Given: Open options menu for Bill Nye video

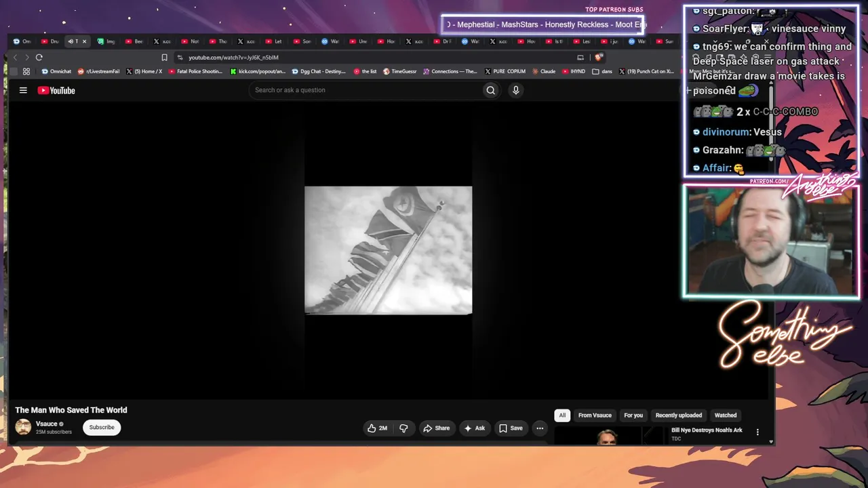Looking at the screenshot, I should [757, 432].
